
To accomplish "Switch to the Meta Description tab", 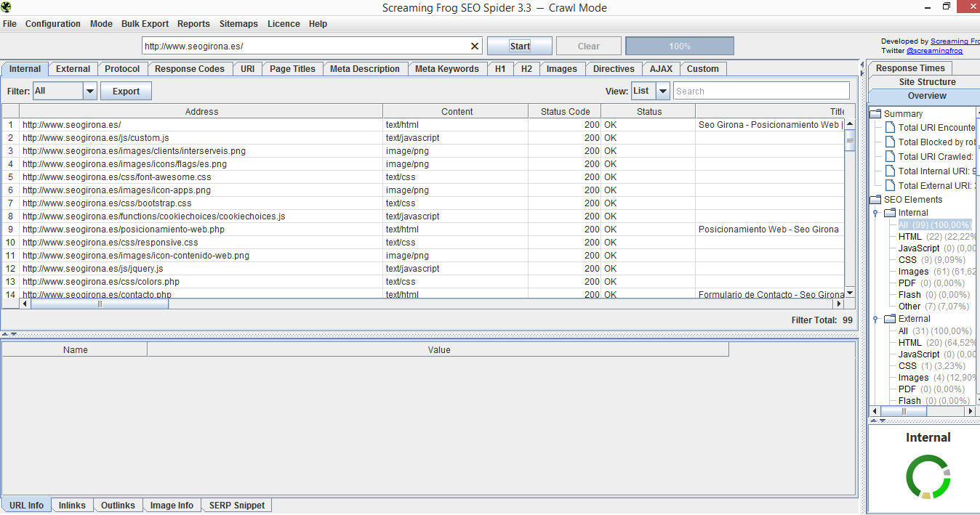I will coord(365,69).
